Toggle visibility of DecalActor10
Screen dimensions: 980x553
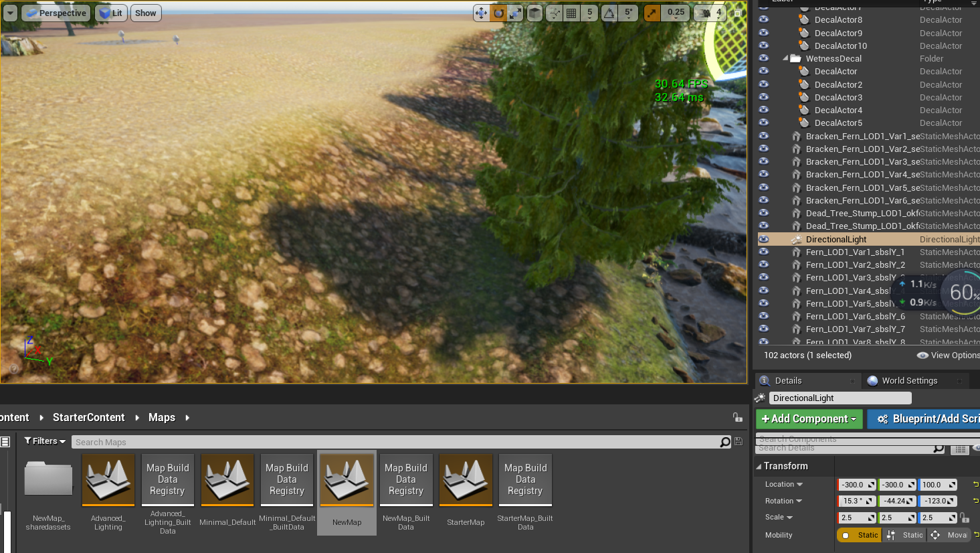point(764,46)
